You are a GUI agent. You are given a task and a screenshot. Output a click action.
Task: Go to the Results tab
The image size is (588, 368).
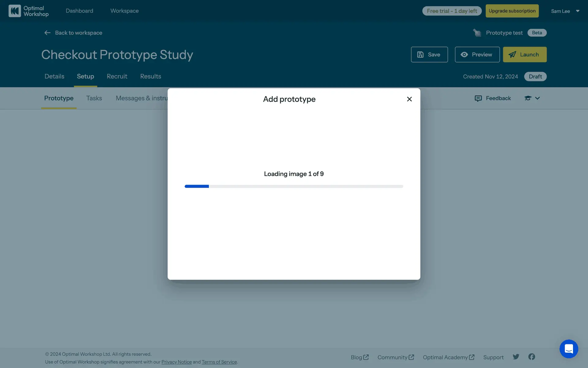[150, 76]
